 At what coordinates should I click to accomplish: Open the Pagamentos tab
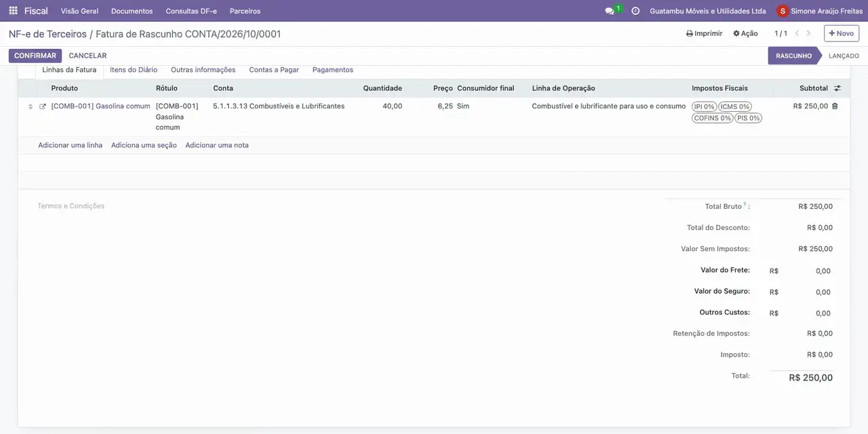[x=333, y=70]
